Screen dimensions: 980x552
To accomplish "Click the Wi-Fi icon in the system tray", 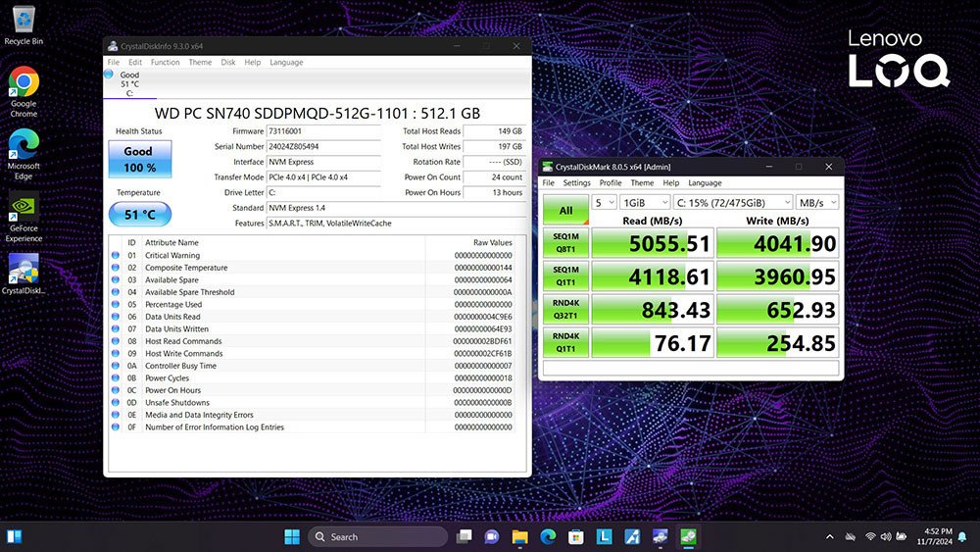I will [870, 536].
